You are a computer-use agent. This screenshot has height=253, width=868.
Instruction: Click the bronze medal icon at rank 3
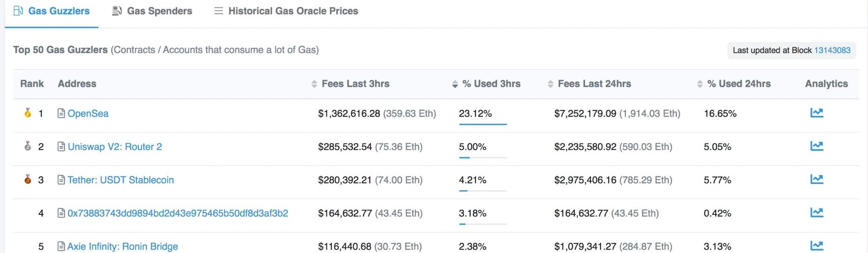coord(28,179)
